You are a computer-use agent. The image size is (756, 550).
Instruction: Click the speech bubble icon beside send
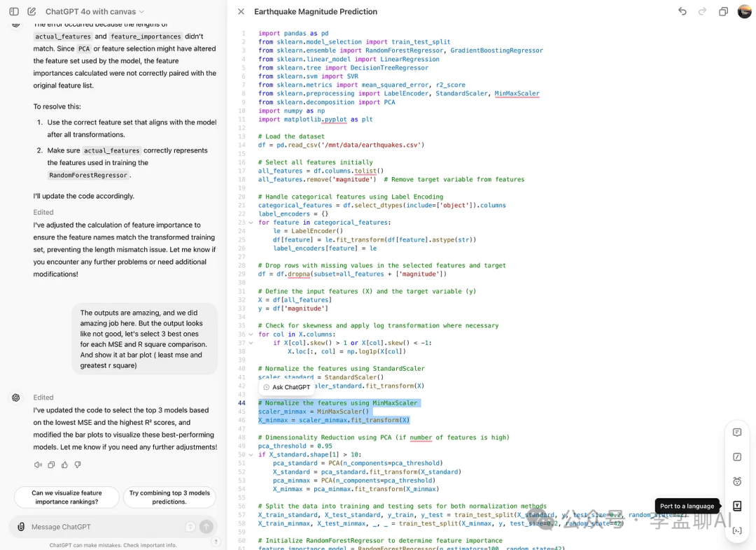(x=190, y=527)
